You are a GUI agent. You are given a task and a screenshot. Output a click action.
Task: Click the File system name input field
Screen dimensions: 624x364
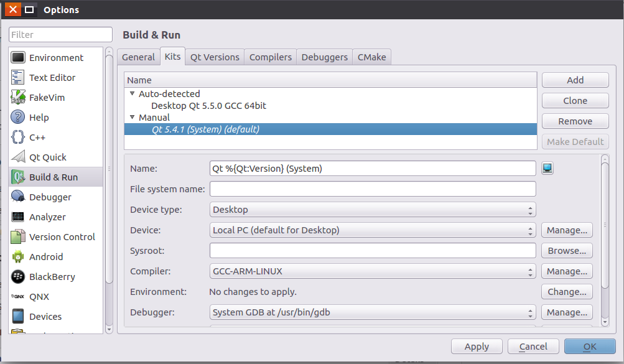pos(373,189)
